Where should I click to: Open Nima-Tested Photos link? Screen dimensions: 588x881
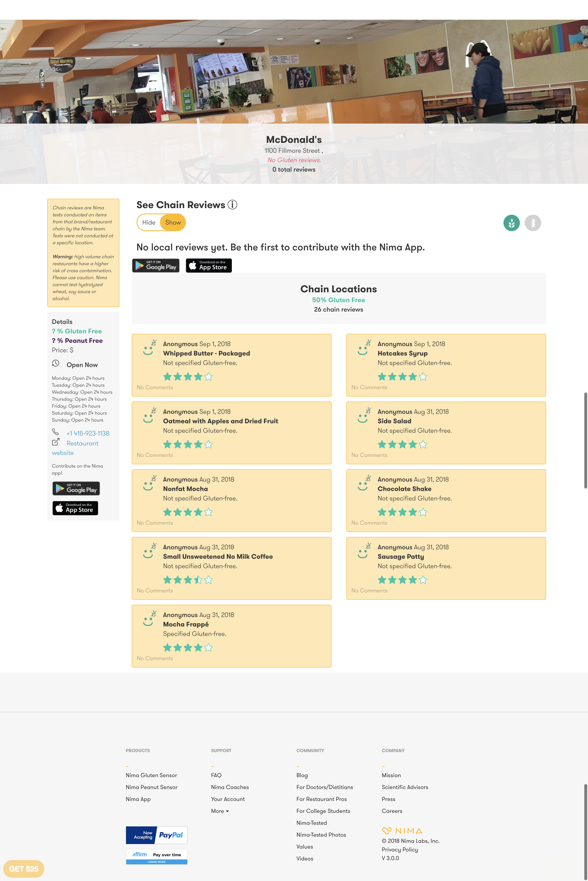321,835
